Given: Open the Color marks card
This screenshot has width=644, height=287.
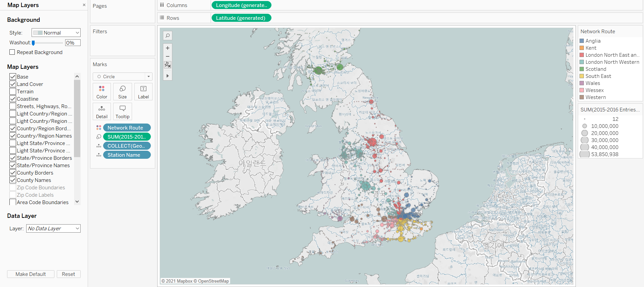Looking at the screenshot, I should coord(102,92).
